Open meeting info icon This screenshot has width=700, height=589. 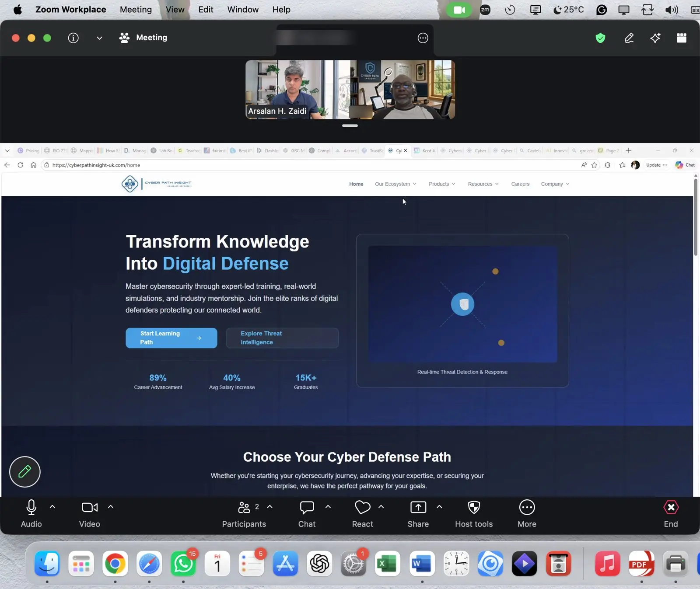point(73,38)
